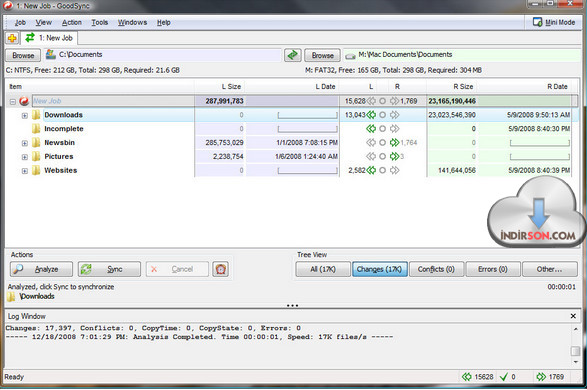Click the Errors (0) view button
587x390 pixels.
[493, 269]
